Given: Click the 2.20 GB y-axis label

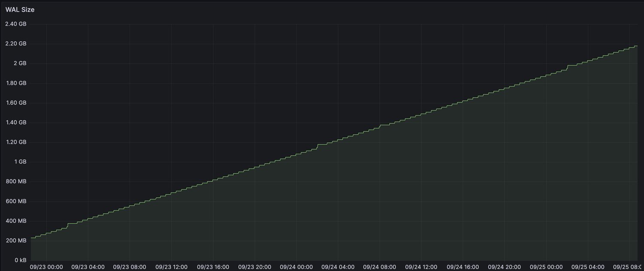Looking at the screenshot, I should point(16,44).
